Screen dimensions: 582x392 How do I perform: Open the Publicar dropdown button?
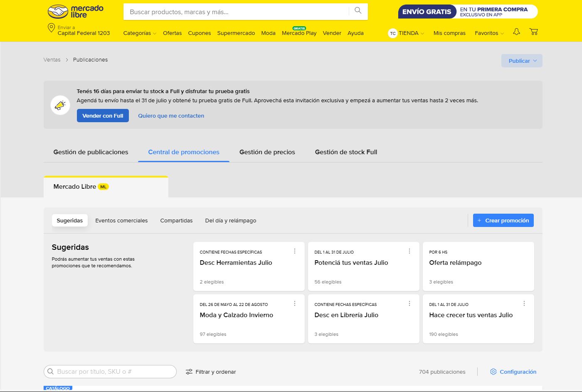coord(522,61)
